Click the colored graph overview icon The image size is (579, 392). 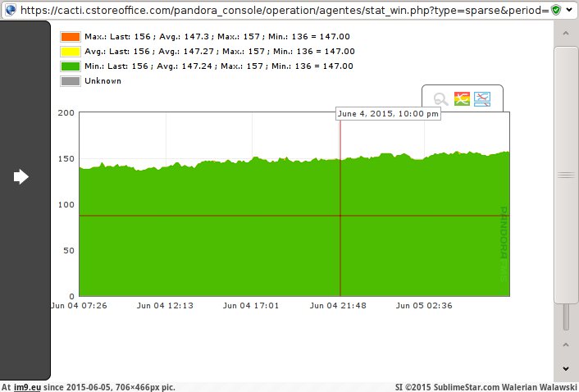(462, 99)
